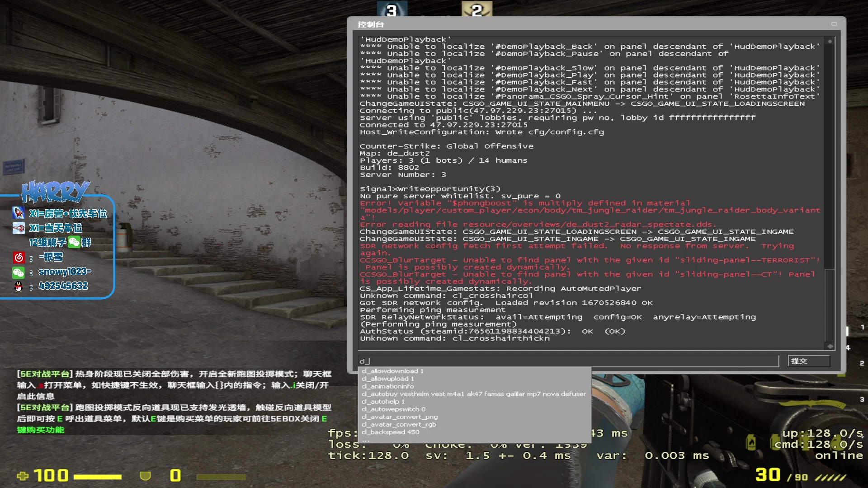Click the rocket icon beside X1=房管+优先车位

[19, 213]
